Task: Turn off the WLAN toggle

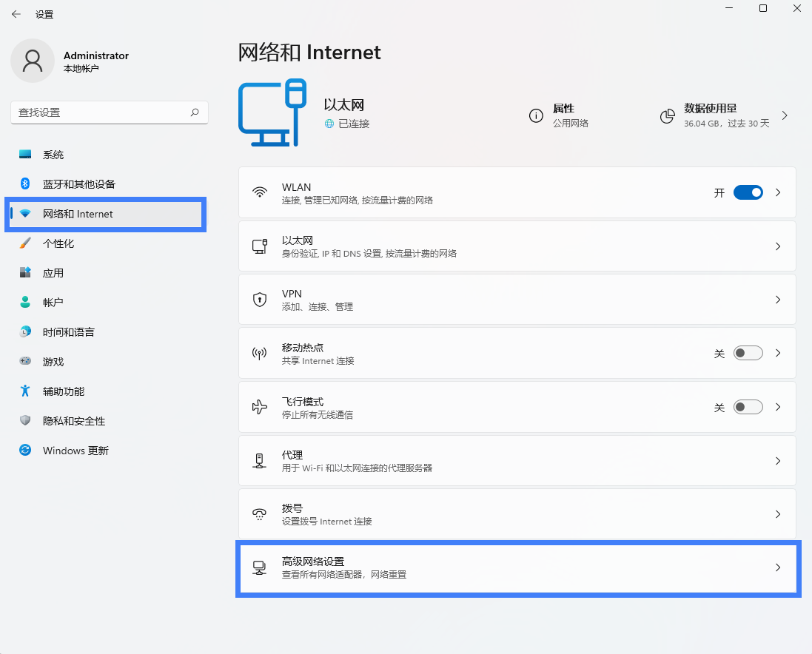Action: 748,192
